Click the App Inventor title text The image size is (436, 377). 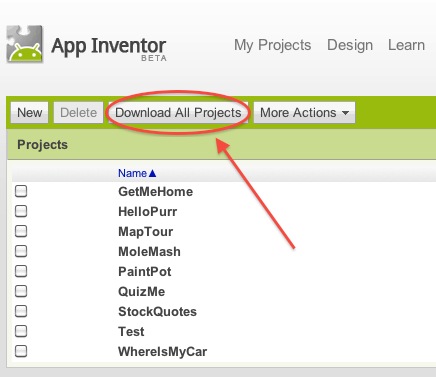click(109, 47)
